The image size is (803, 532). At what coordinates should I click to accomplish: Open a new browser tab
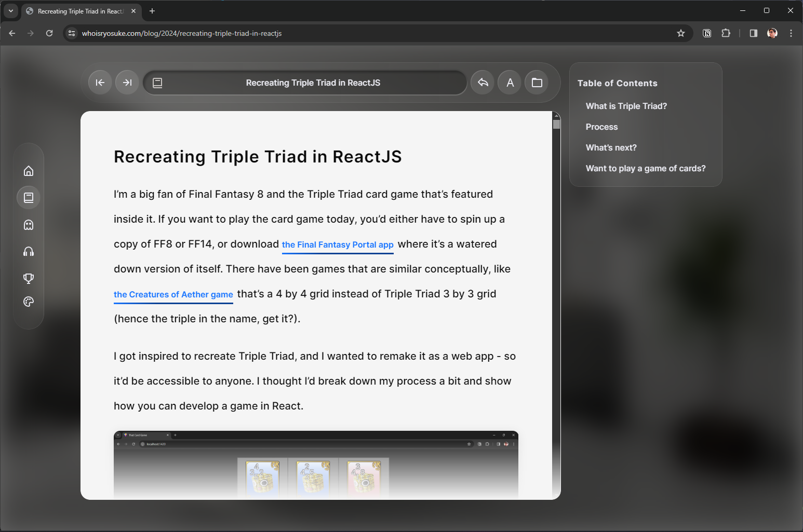(152, 11)
